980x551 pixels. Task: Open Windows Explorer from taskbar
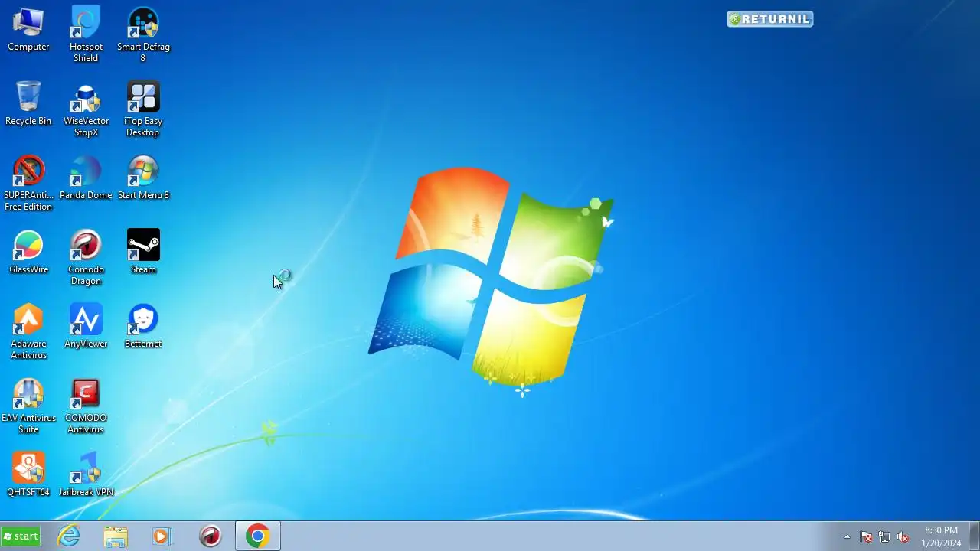(116, 536)
